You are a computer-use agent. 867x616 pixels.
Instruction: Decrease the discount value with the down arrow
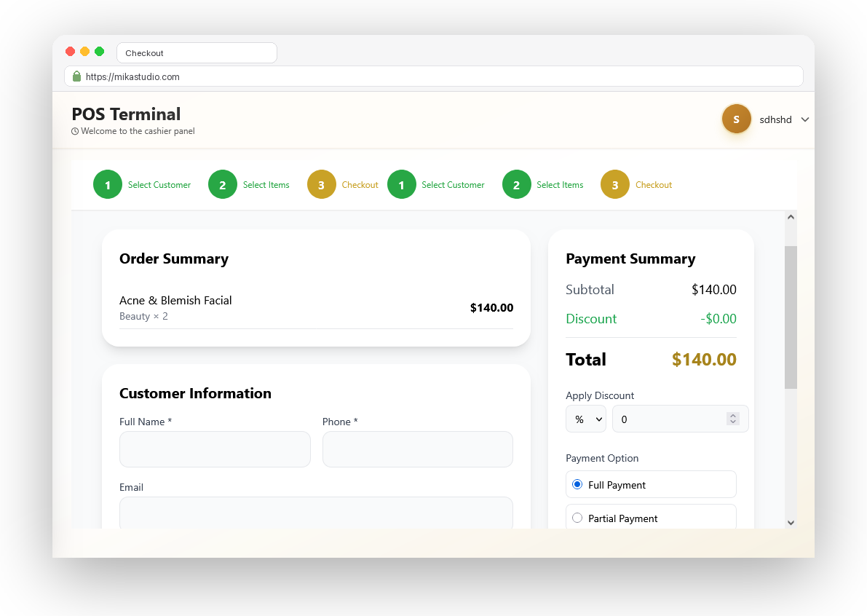click(x=733, y=422)
